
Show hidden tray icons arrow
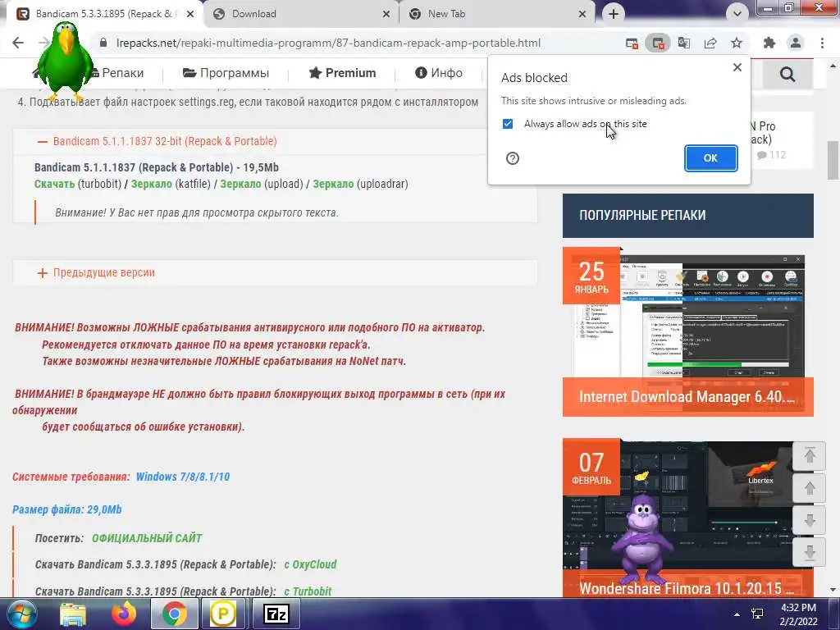coord(737,614)
